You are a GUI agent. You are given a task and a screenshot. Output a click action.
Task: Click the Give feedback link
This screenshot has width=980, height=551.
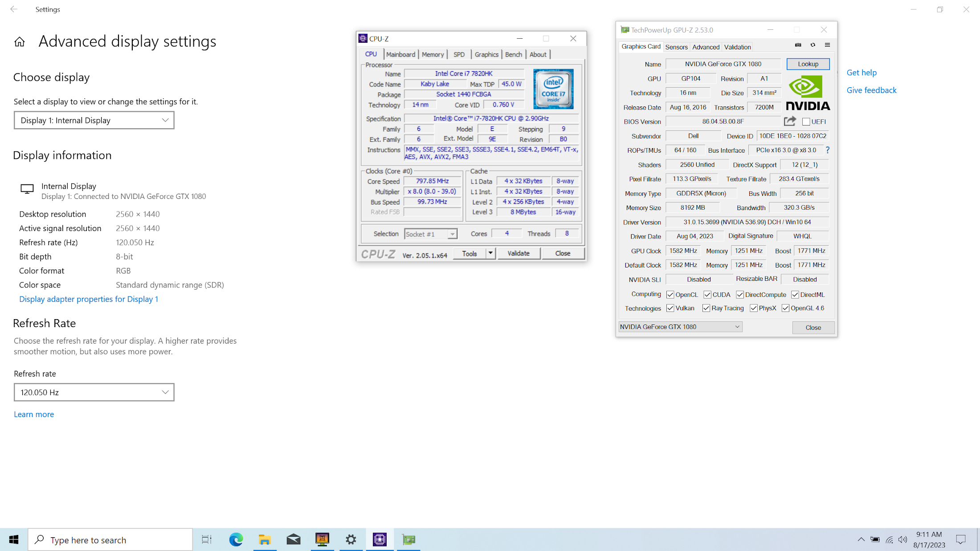tap(871, 90)
